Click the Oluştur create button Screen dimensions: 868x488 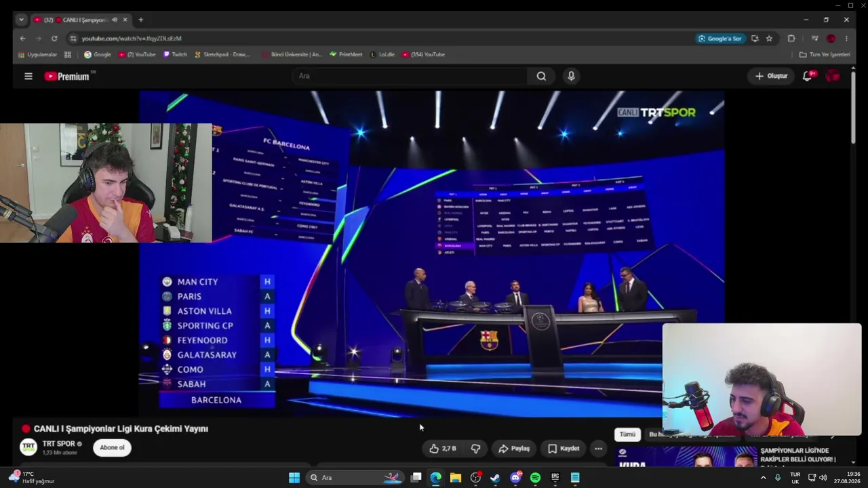(x=771, y=76)
